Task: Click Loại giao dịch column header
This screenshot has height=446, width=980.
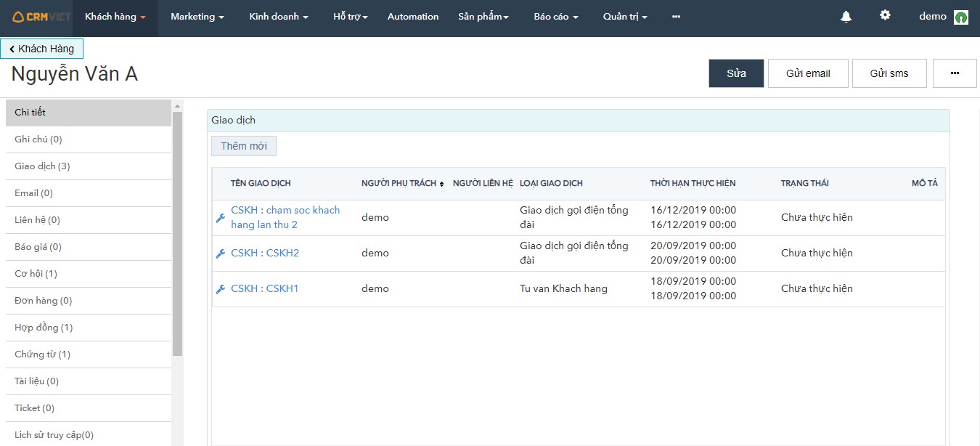Action: click(x=551, y=183)
